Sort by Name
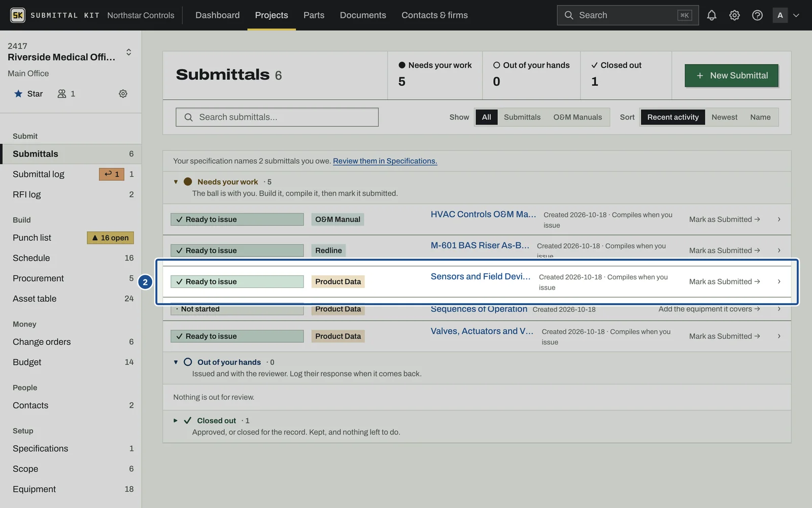This screenshot has width=812, height=508. (x=760, y=117)
